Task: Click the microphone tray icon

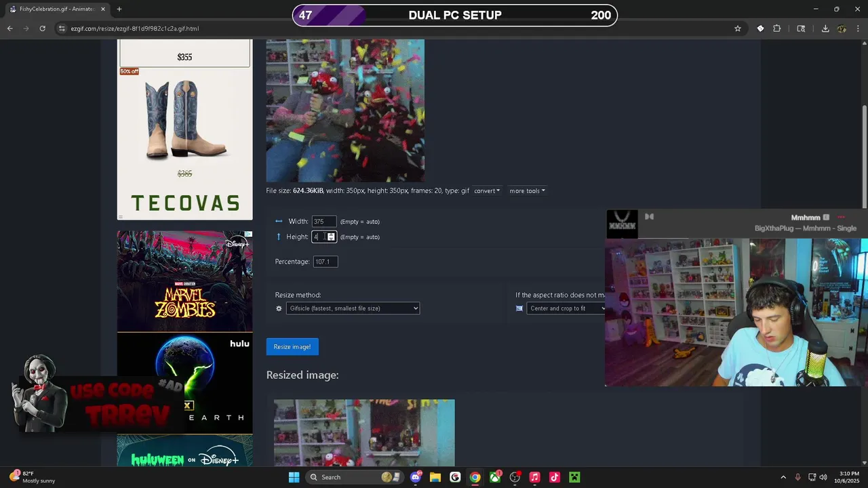Action: click(798, 477)
